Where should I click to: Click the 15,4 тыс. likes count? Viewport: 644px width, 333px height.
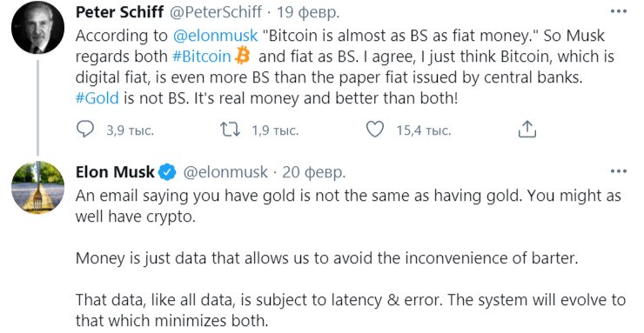424,130
